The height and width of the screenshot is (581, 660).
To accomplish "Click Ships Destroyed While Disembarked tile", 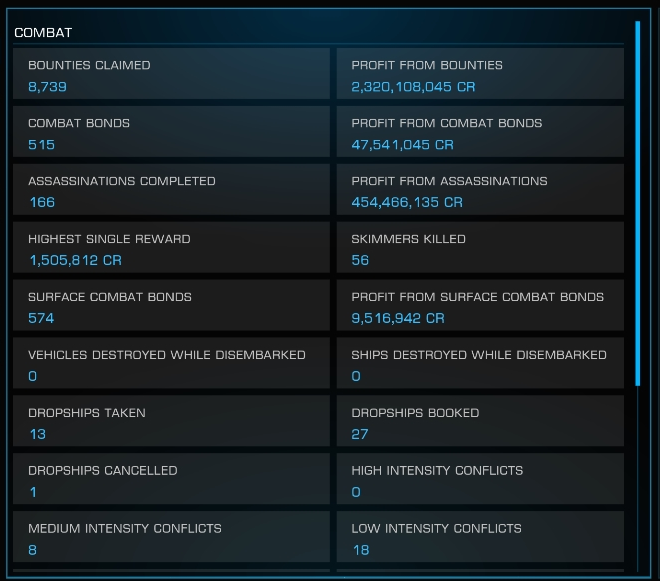I will coord(480,363).
